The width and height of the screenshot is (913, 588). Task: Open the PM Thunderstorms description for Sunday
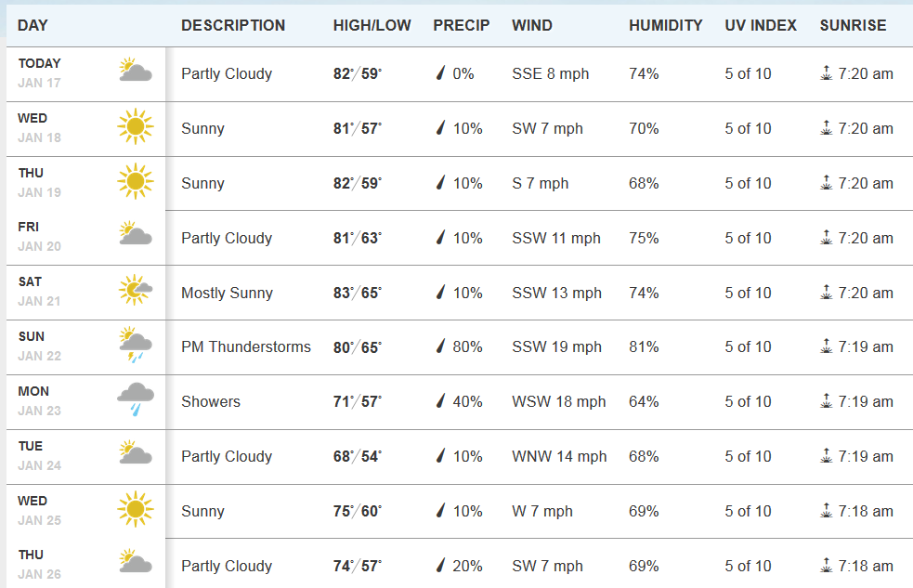pyautogui.click(x=246, y=347)
